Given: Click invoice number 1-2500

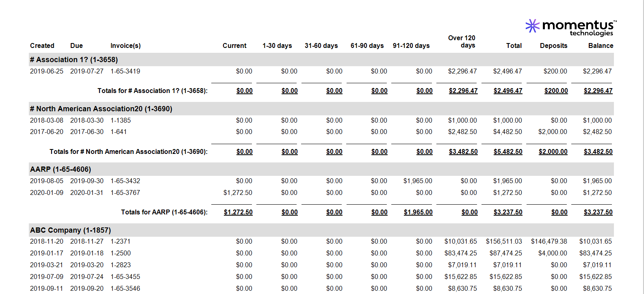Looking at the screenshot, I should click(x=121, y=253).
